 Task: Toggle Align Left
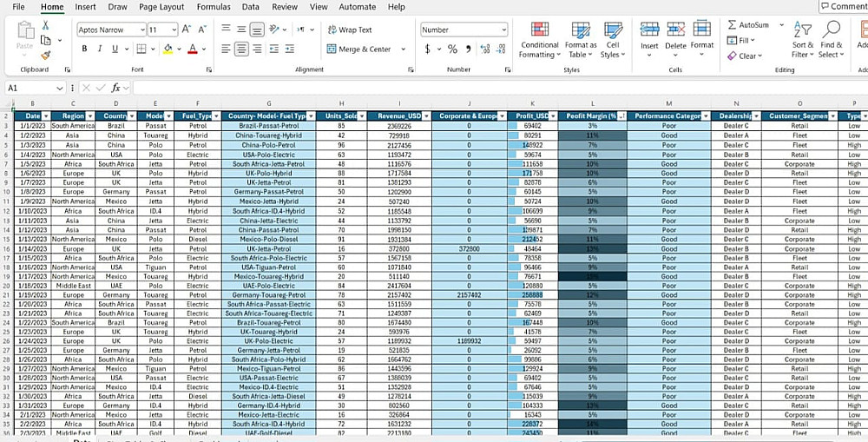[x=226, y=49]
